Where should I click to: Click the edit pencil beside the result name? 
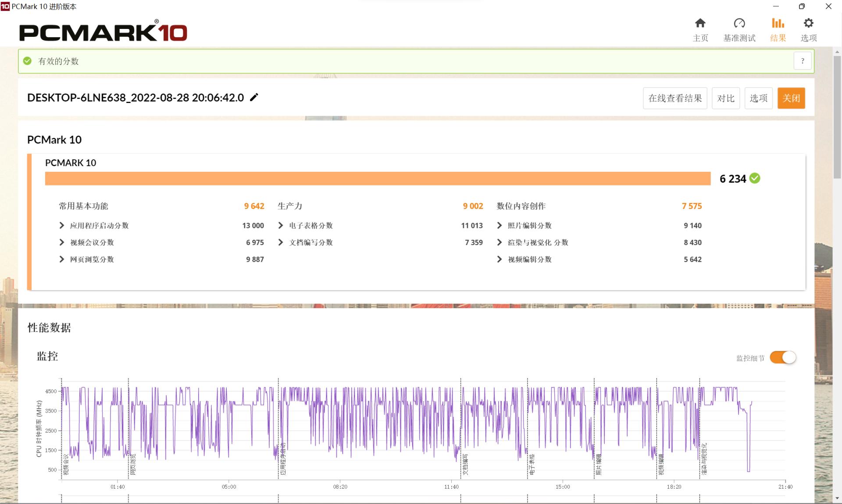click(253, 98)
